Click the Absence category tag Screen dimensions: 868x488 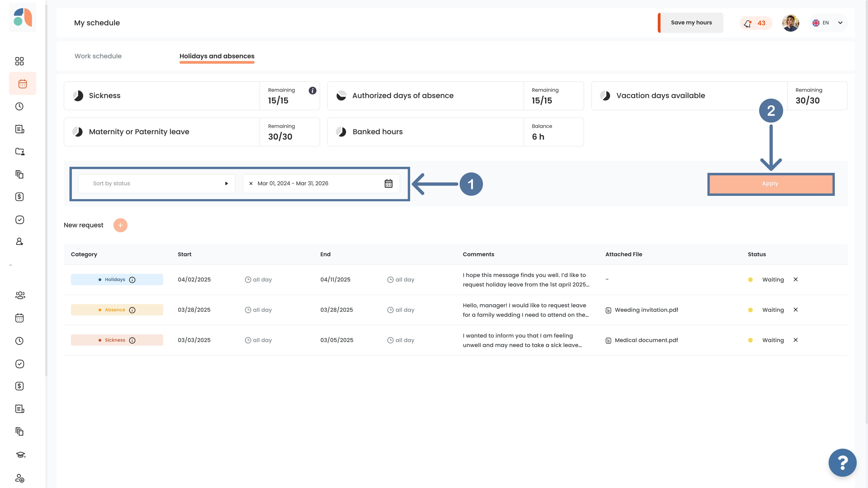pyautogui.click(x=117, y=310)
